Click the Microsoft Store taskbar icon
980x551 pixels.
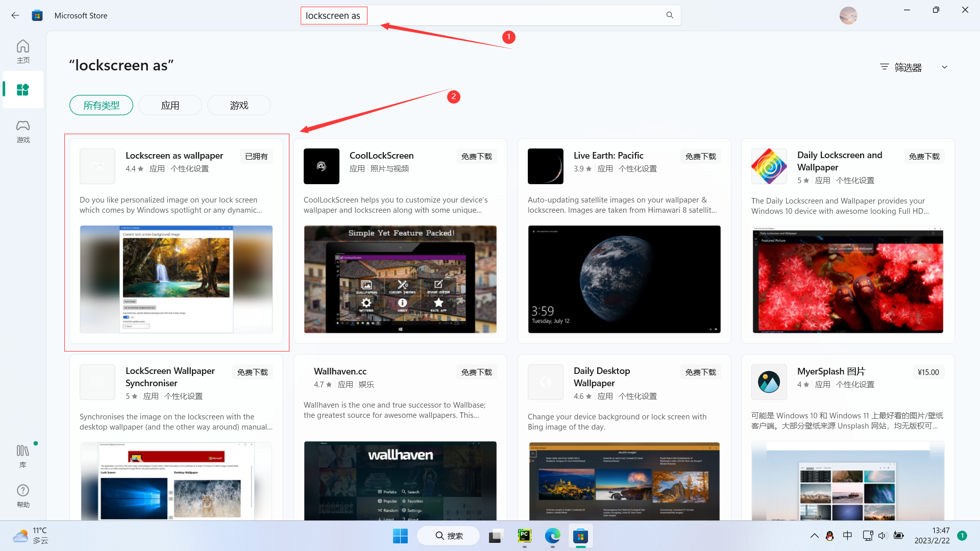coord(580,536)
